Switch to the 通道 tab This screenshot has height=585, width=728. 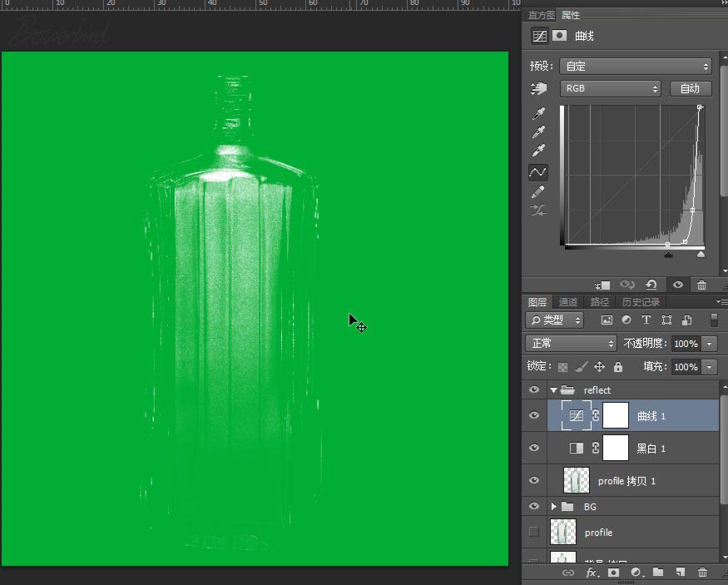568,302
